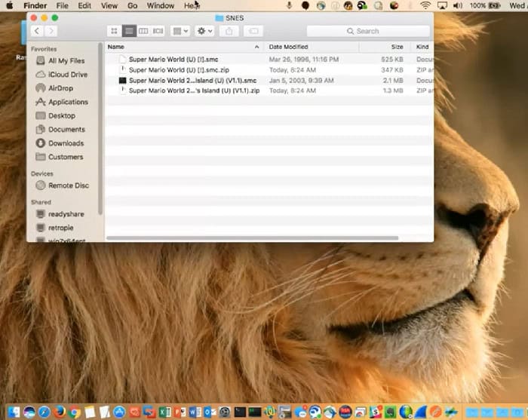Sort the list by Name column

[116, 47]
